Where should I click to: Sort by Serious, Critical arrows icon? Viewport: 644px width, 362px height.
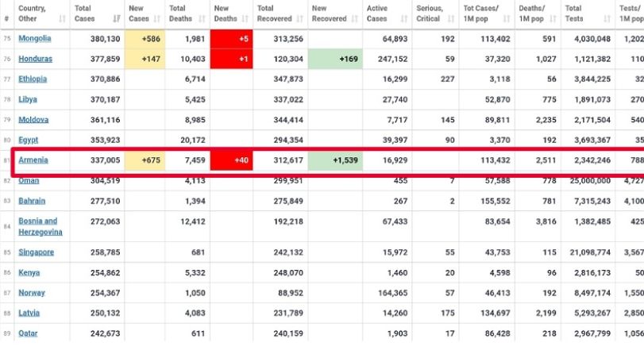tap(451, 19)
